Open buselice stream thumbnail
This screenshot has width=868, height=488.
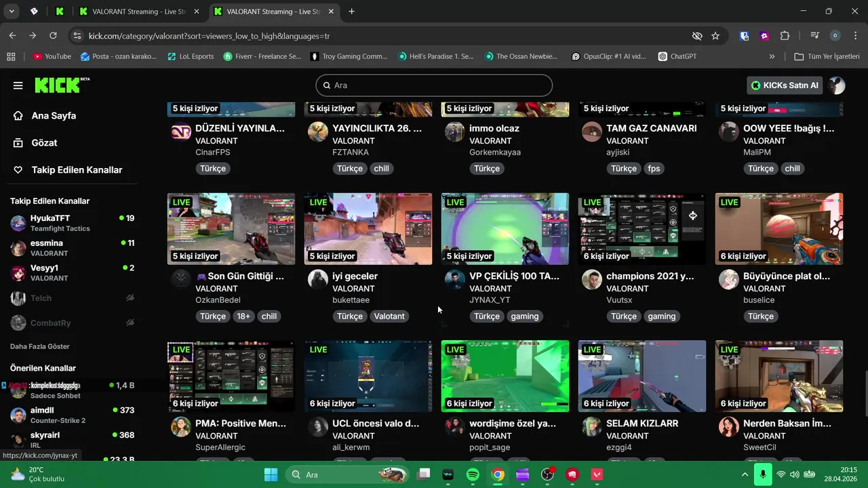tap(779, 229)
